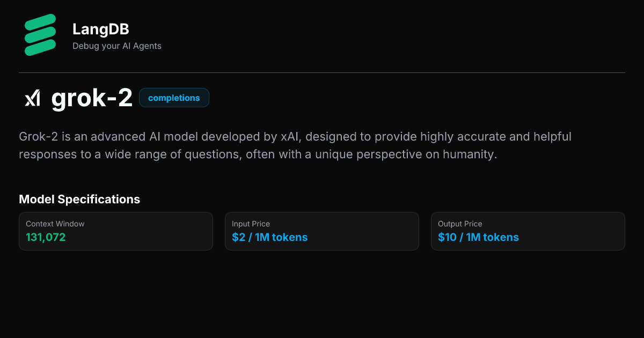
Task: Toggle the completions capability badge
Action: (x=174, y=98)
